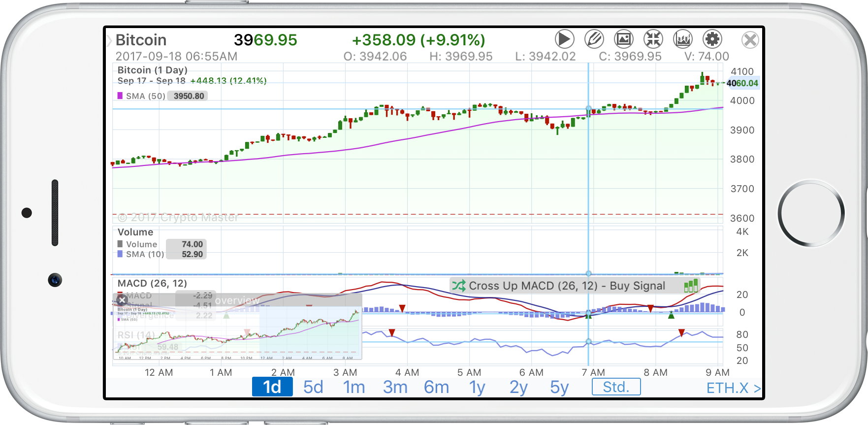Tap the Bitcoin symbol name header
This screenshot has height=425, width=868.
(141, 40)
